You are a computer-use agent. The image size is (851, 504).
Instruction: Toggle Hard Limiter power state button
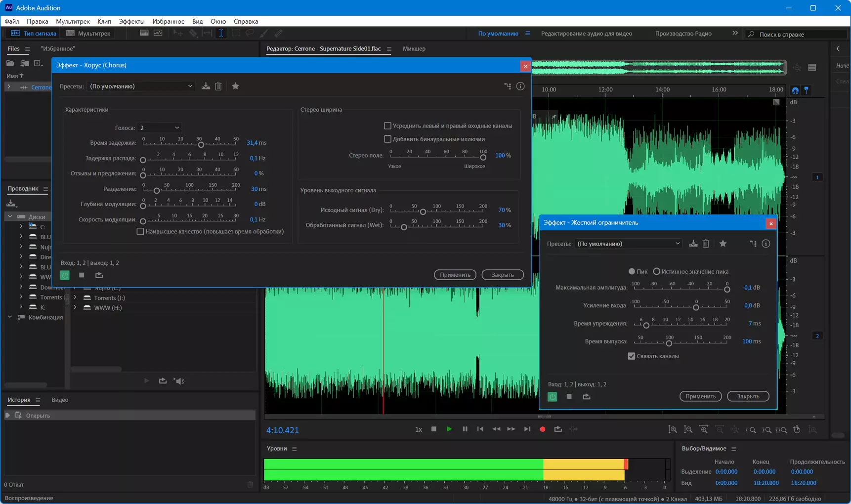tap(553, 397)
